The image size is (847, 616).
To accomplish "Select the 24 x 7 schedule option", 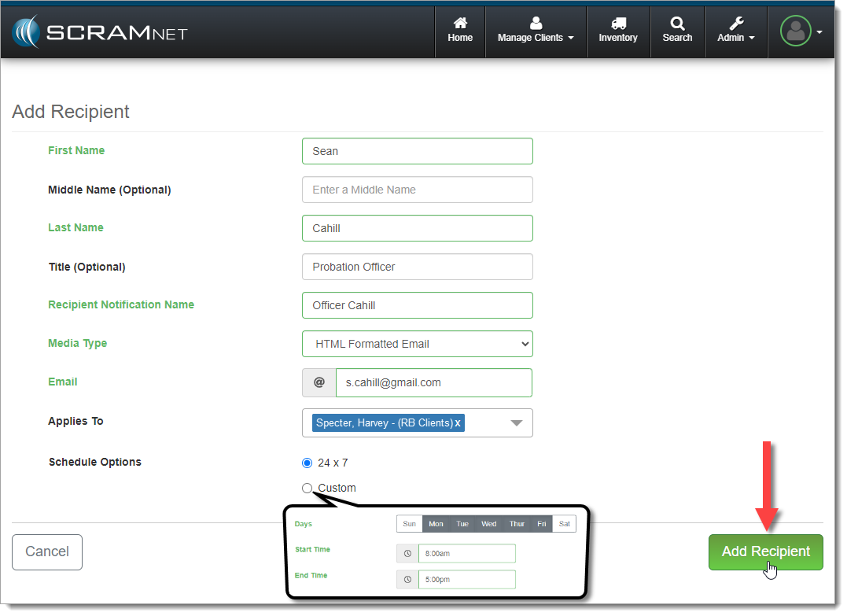I will click(307, 463).
